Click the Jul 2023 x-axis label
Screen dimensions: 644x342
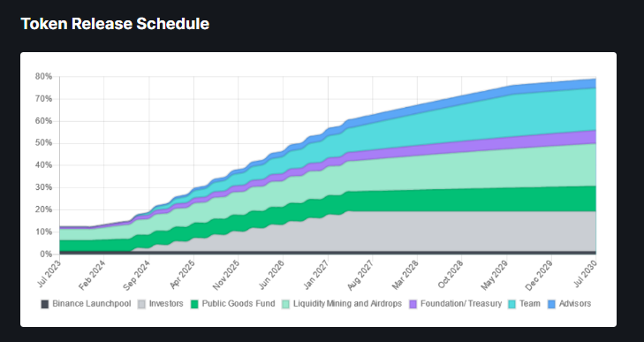click(49, 273)
